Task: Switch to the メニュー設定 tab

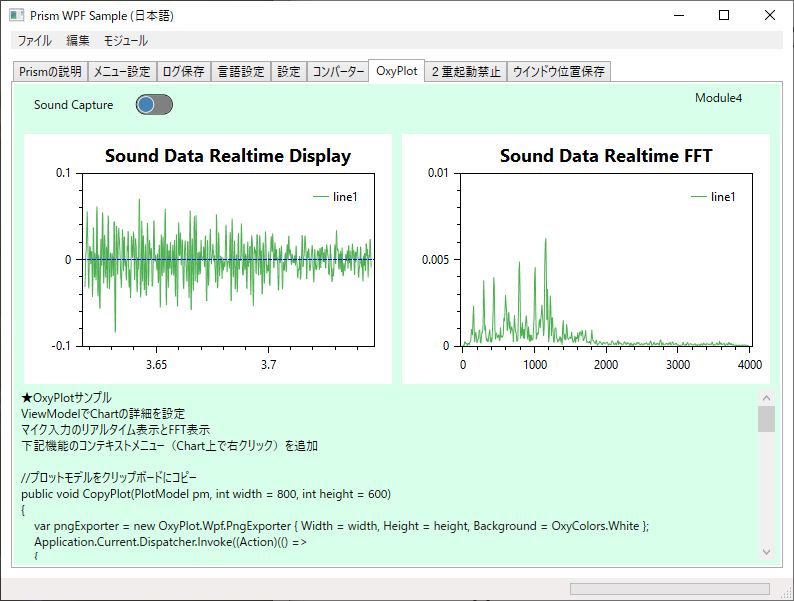Action: (x=122, y=71)
